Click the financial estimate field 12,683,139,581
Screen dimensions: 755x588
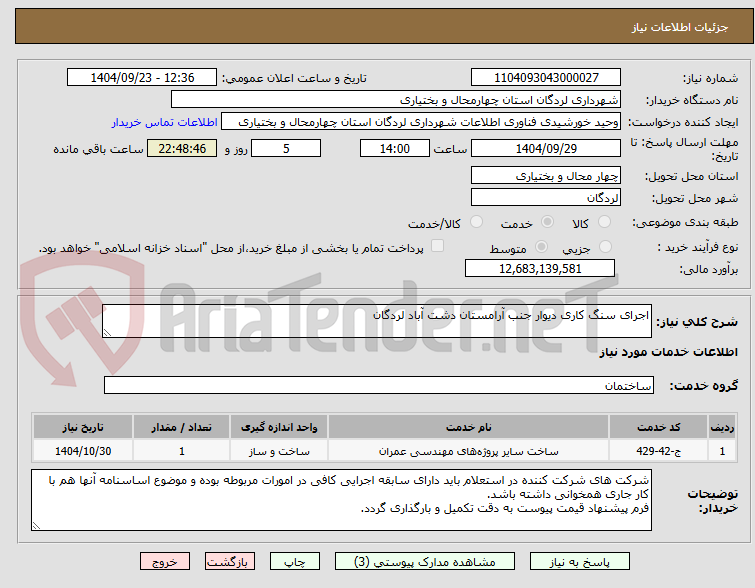click(540, 268)
